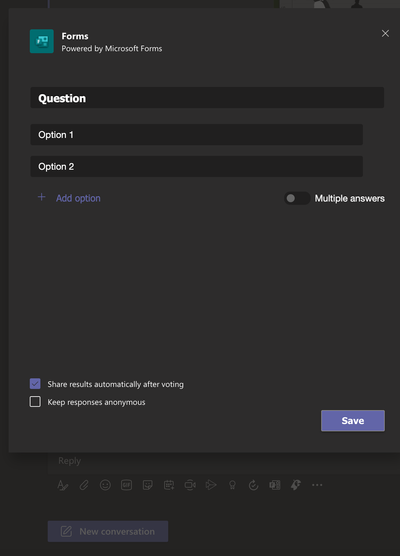Click the Save button
Image resolution: width=400 pixels, height=556 pixels.
coord(353,421)
